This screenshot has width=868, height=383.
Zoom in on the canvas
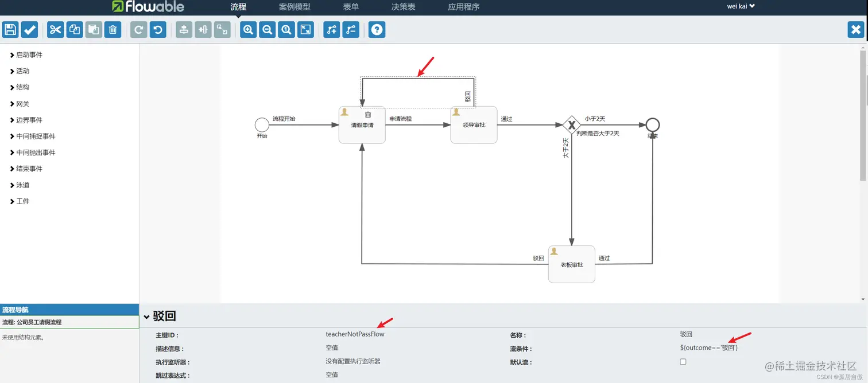click(x=248, y=30)
